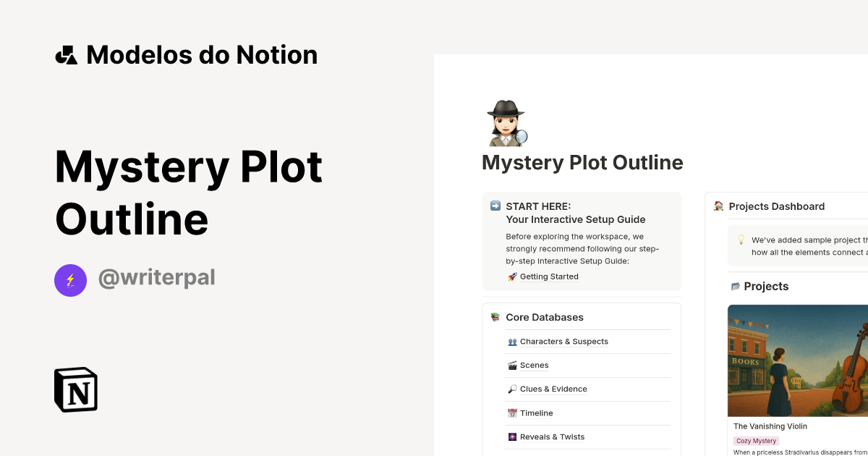
Task: Select the clapperboard icon next to Scenes
Action: (x=512, y=365)
